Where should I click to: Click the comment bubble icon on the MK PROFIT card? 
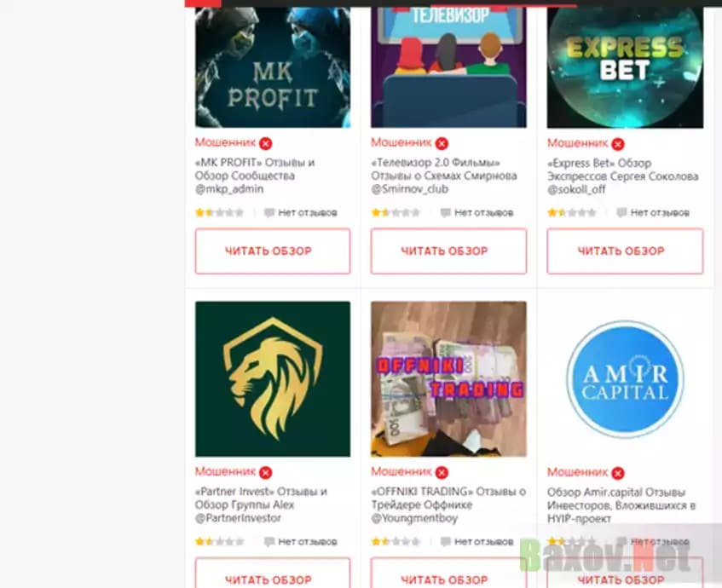(269, 213)
